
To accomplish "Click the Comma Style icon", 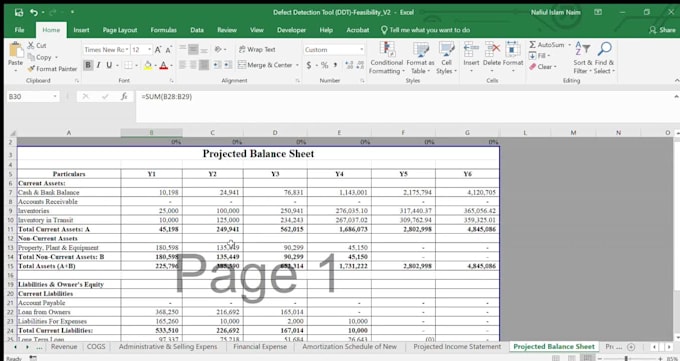I will [x=335, y=65].
